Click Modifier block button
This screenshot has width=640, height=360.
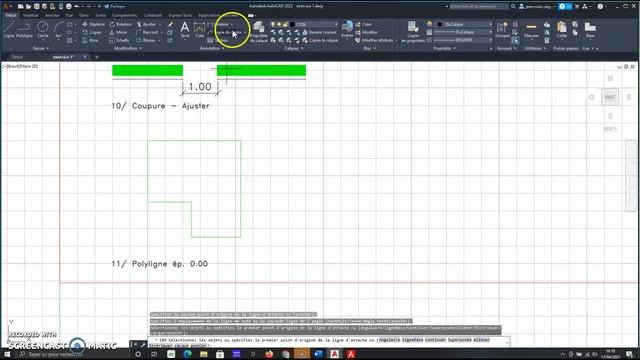click(366, 32)
